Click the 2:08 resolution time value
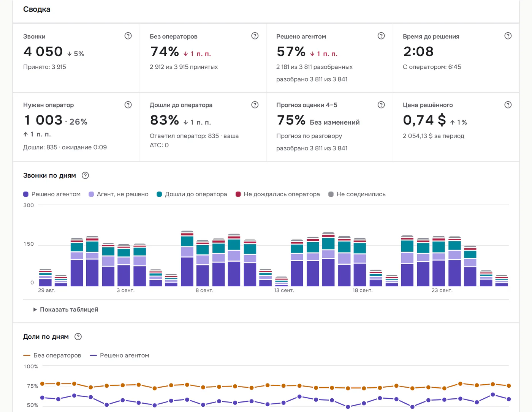 (x=418, y=52)
